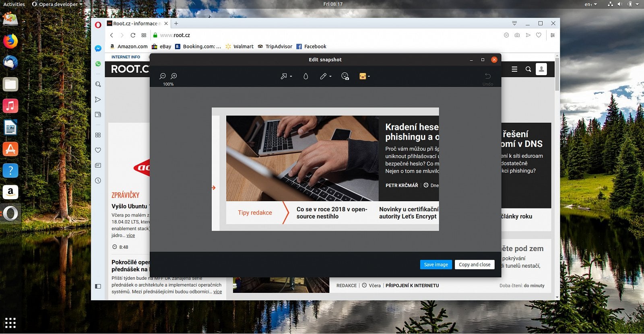
Task: Click Save image button
Action: [x=436, y=264]
